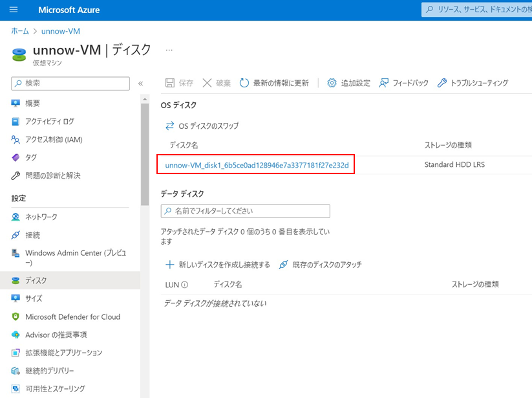Click the Microsoft Azure home title

[x=69, y=10]
